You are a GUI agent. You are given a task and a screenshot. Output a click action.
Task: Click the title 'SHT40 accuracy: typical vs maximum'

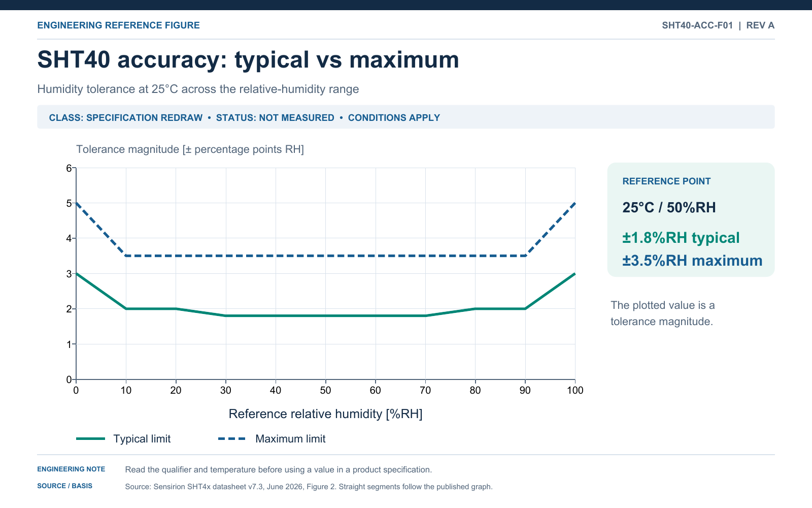point(248,59)
